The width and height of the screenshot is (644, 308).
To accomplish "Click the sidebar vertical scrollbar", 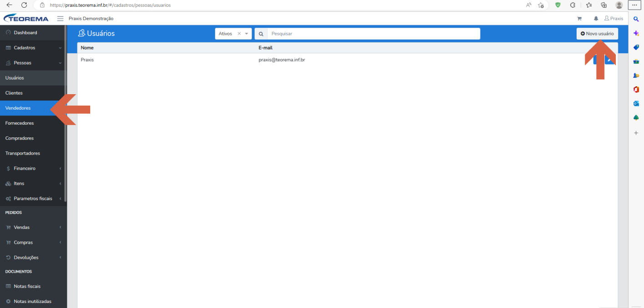I will 66,114.
